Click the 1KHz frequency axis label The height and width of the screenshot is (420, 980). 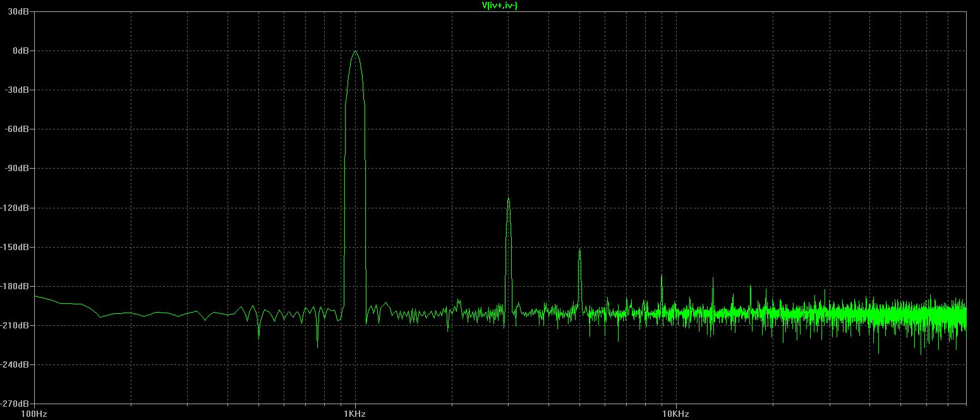pos(354,414)
